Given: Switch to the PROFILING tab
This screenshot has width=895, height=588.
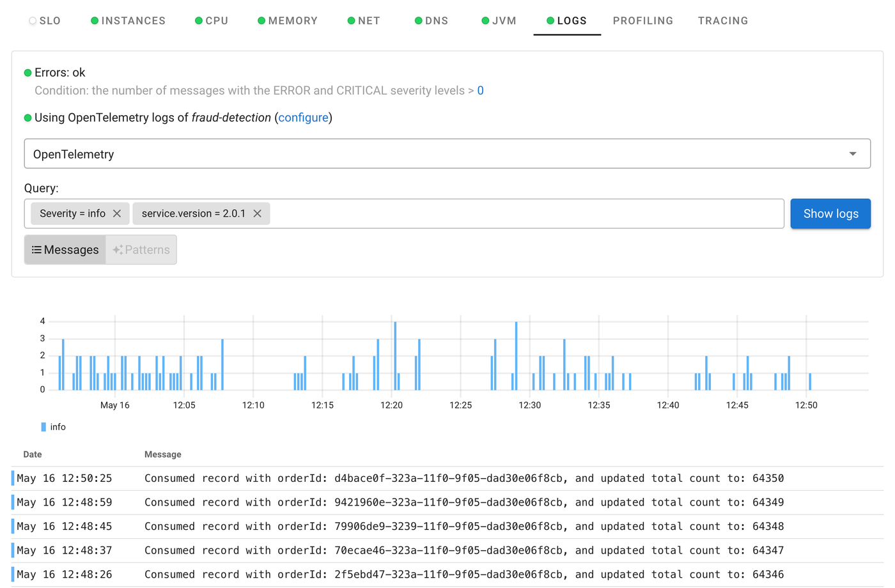Looking at the screenshot, I should click(643, 20).
